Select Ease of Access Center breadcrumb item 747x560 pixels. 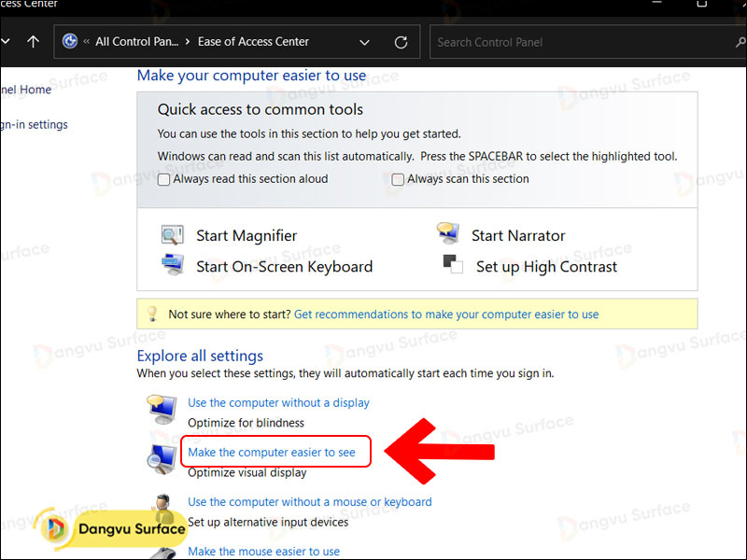pyautogui.click(x=253, y=42)
